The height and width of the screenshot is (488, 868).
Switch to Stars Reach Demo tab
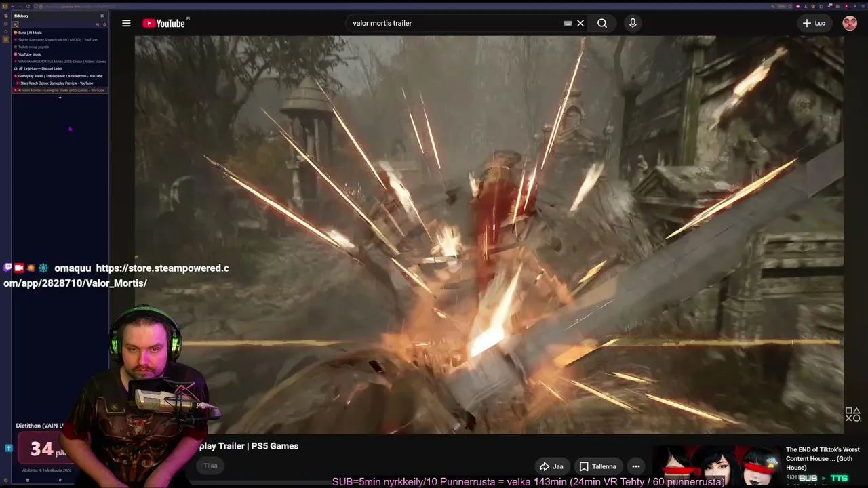[60, 83]
